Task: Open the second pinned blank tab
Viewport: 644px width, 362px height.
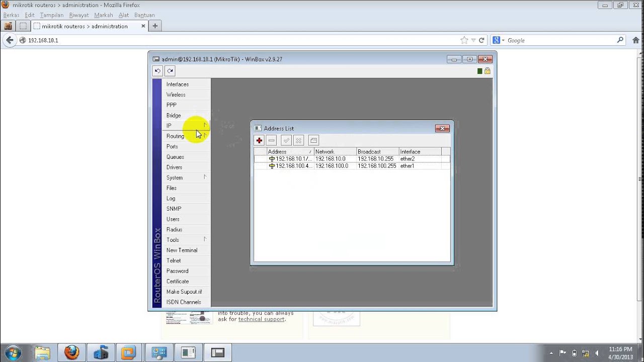Action: coord(23,26)
